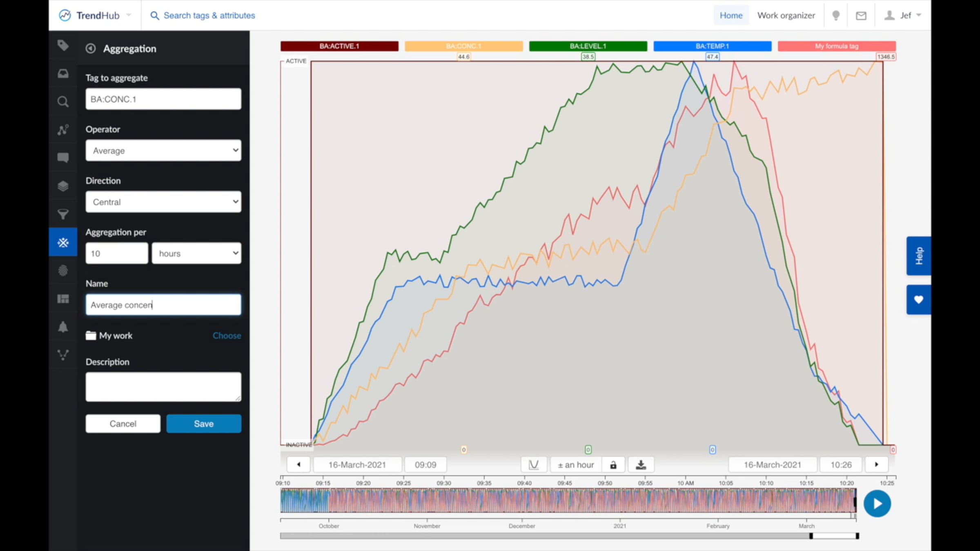Open the fingerprint sidebar icon
The image size is (980, 551).
click(63, 271)
